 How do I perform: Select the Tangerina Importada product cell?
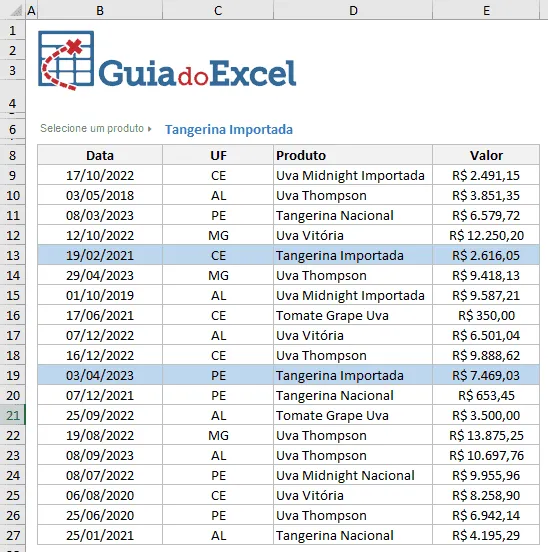click(229, 129)
